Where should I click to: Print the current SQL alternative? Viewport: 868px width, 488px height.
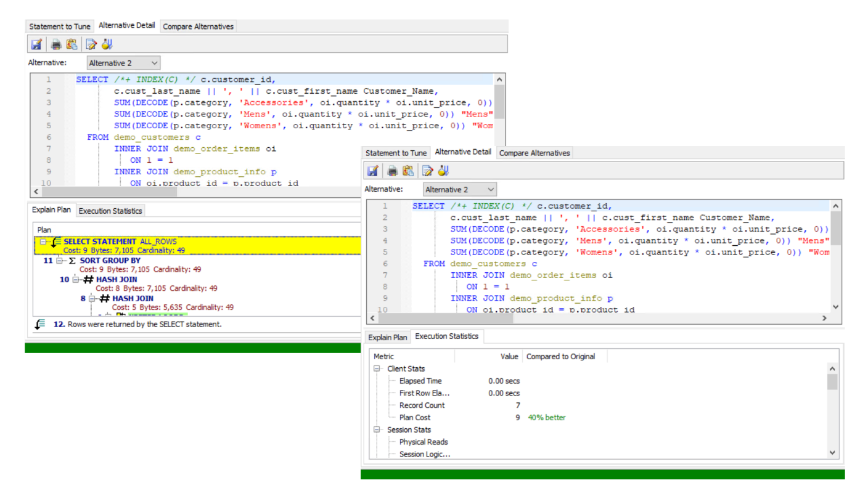392,171
